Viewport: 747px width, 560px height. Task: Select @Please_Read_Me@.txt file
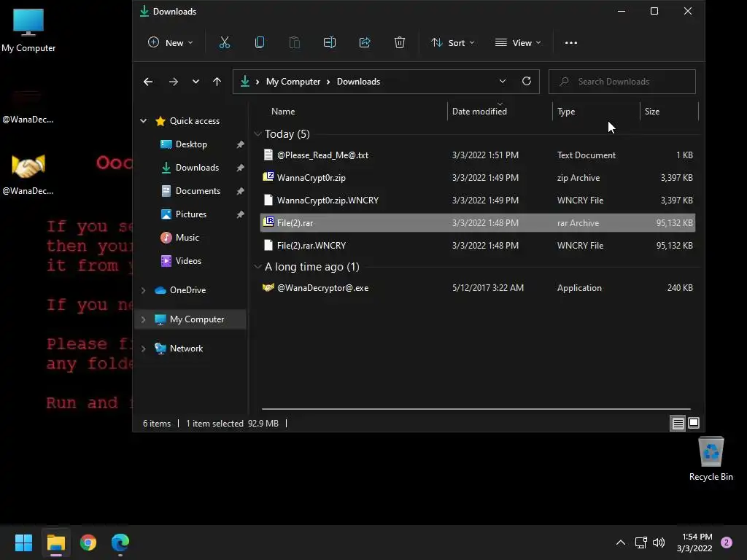coord(477,155)
